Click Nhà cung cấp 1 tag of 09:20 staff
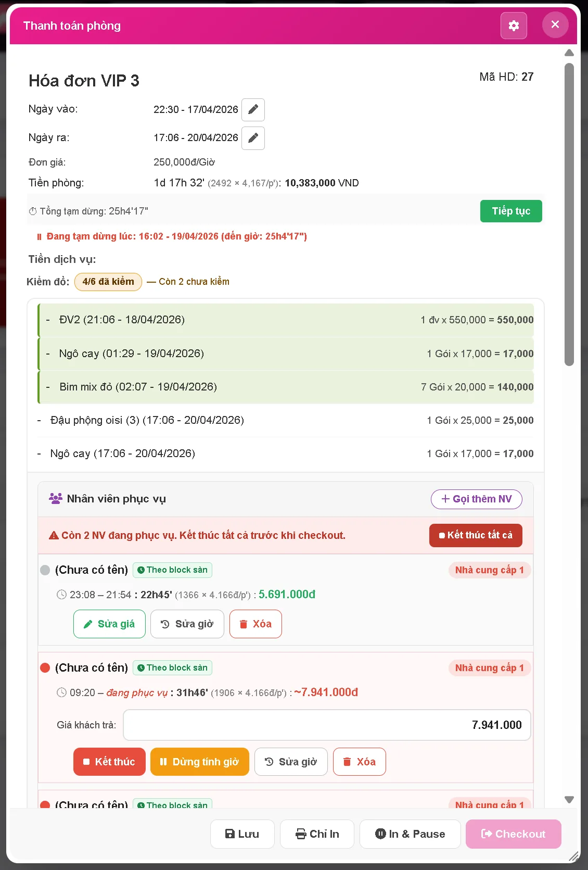The image size is (588, 870). 490,668
